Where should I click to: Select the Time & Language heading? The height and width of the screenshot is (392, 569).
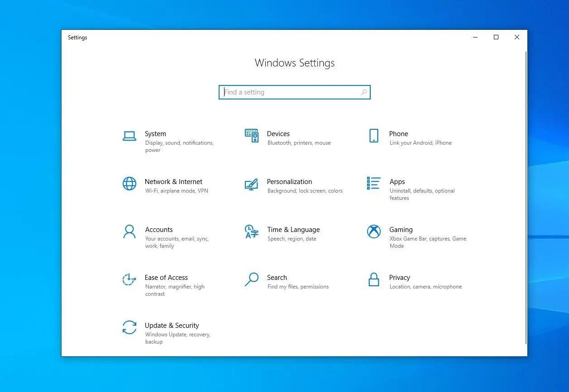click(293, 230)
